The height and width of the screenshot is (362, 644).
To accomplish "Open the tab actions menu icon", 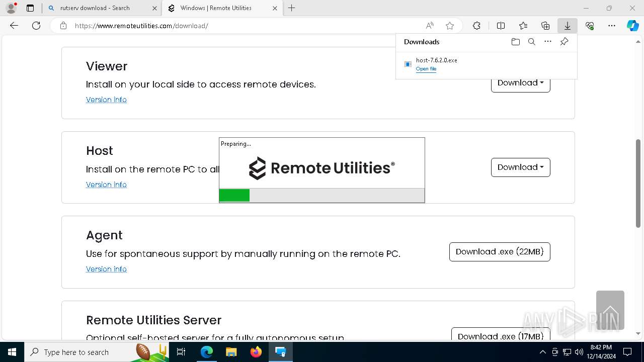I will 30,8.
